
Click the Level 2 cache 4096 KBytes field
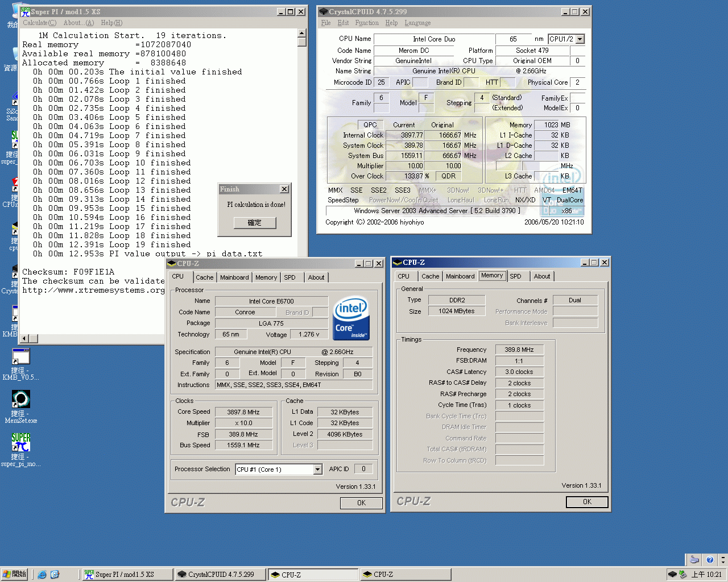tap(345, 434)
